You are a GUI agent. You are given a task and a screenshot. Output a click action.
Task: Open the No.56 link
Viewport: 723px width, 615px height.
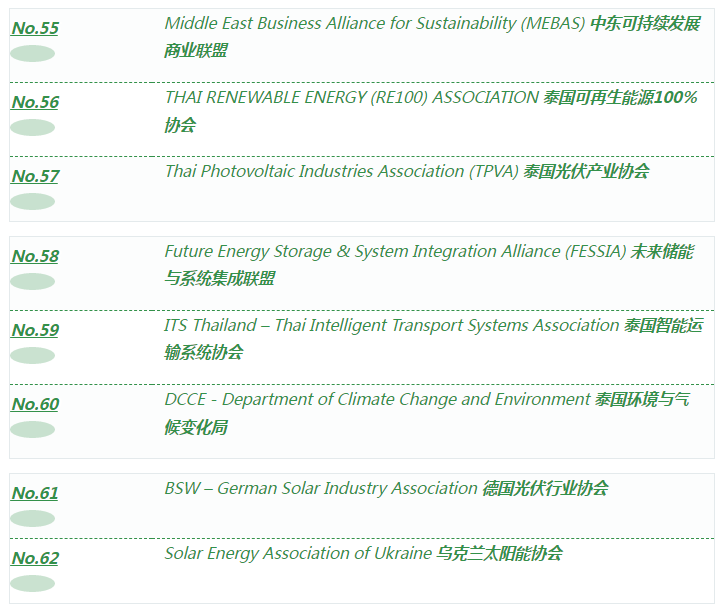(35, 102)
